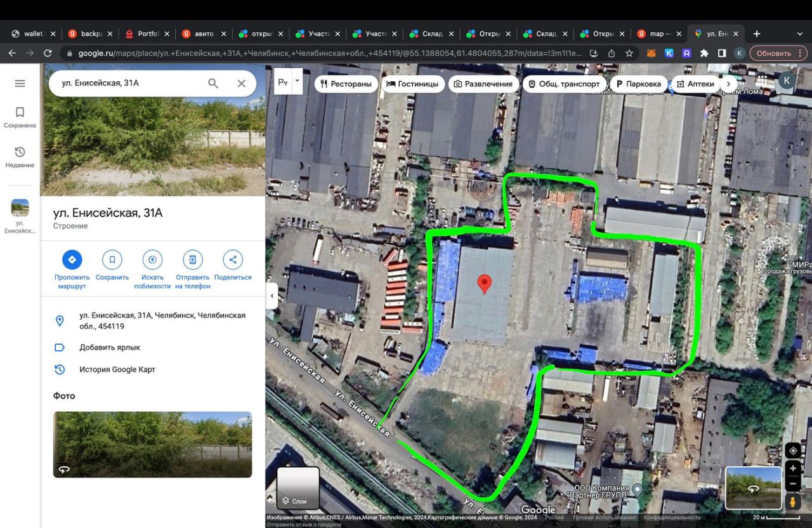Open История Google Карт

(x=152, y=369)
